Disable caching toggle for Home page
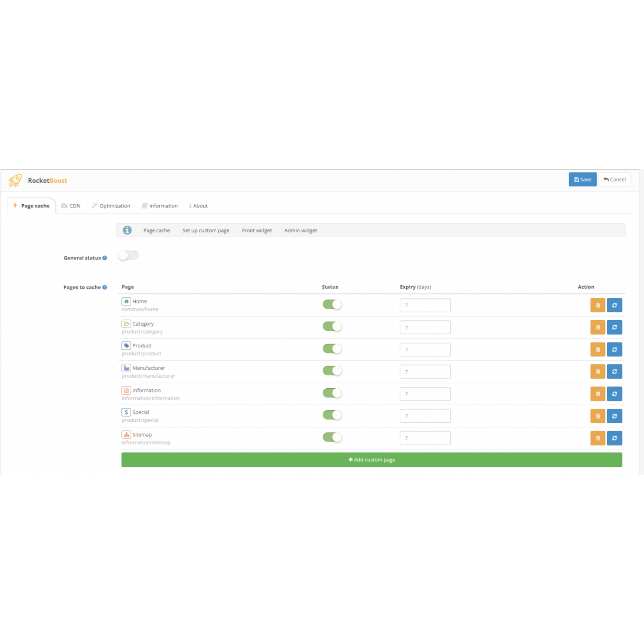This screenshot has width=644, height=644. pyautogui.click(x=332, y=305)
